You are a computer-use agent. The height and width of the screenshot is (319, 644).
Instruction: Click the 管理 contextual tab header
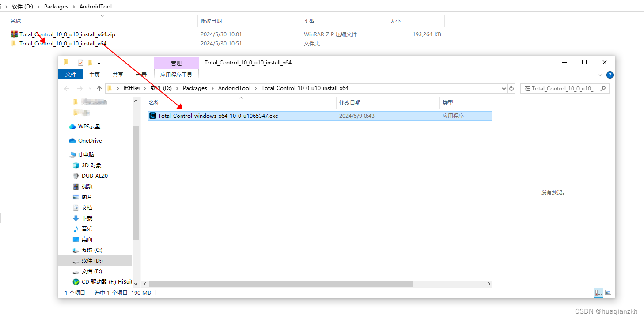point(176,63)
